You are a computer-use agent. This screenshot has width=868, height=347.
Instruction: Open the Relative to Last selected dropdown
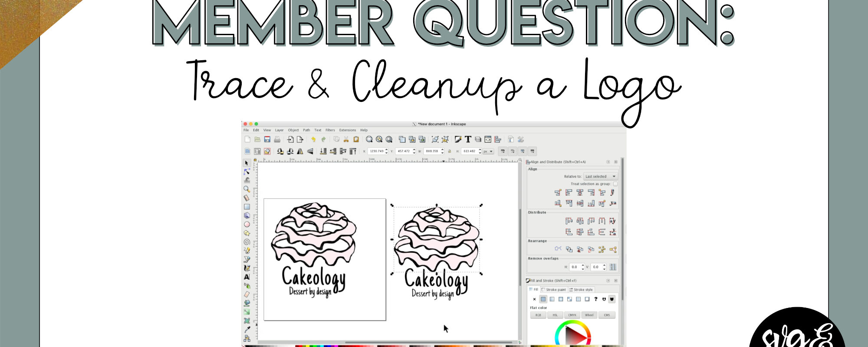click(x=600, y=177)
